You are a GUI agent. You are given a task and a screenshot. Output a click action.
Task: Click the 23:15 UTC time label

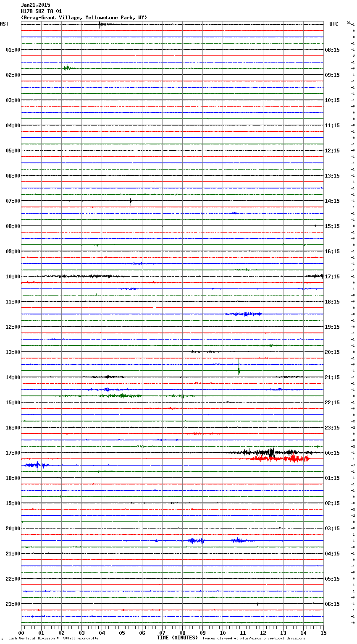(x=332, y=428)
